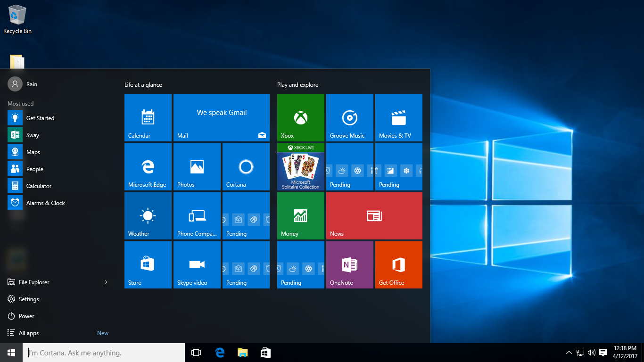Click the Show desktop strip on taskbar
Screen dimensions: 644x362
point(643,353)
